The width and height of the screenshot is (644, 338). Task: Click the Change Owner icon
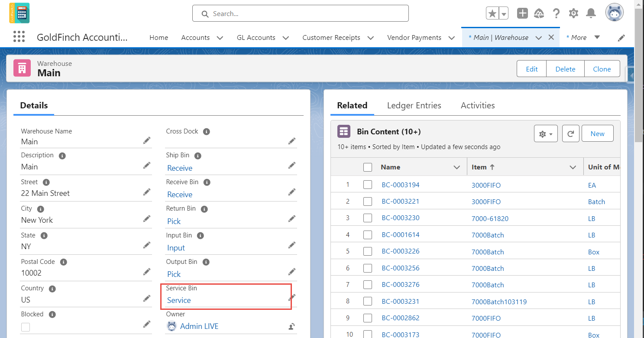(292, 326)
